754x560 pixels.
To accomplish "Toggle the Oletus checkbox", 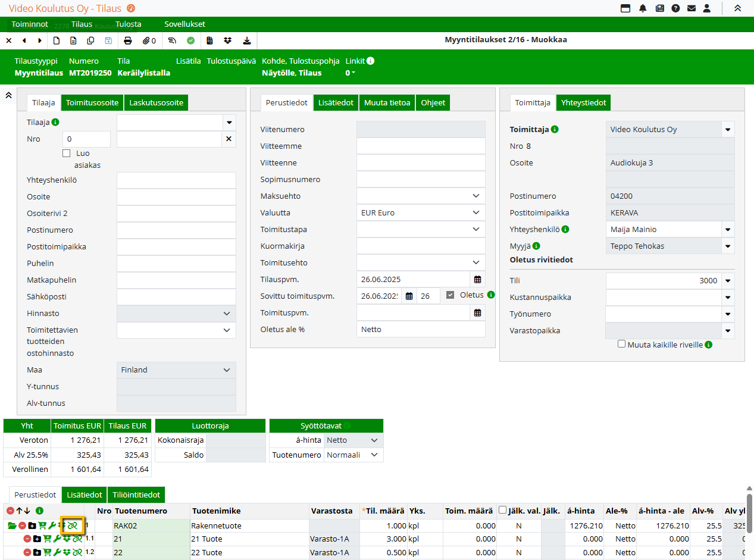I will [450, 295].
